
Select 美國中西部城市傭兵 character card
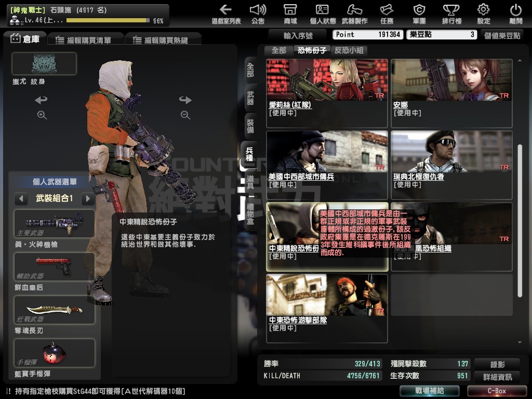point(327,165)
